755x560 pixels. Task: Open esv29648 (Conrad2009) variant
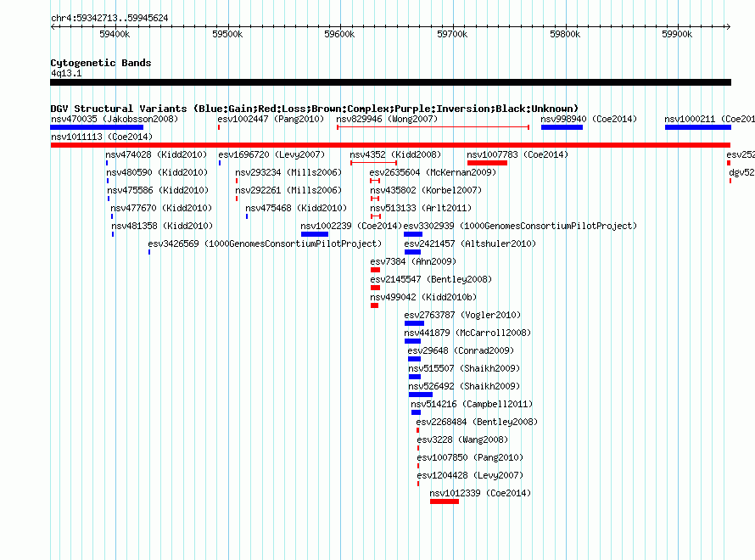(x=461, y=350)
